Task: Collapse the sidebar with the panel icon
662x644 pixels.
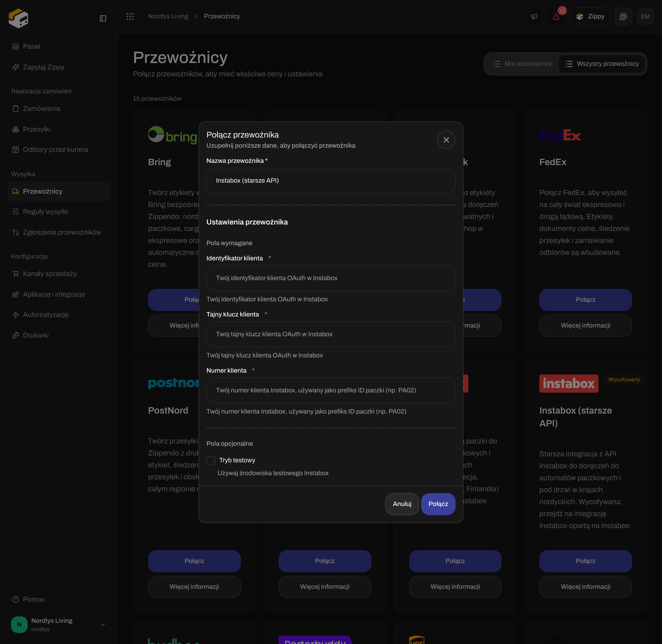Action: [103, 18]
